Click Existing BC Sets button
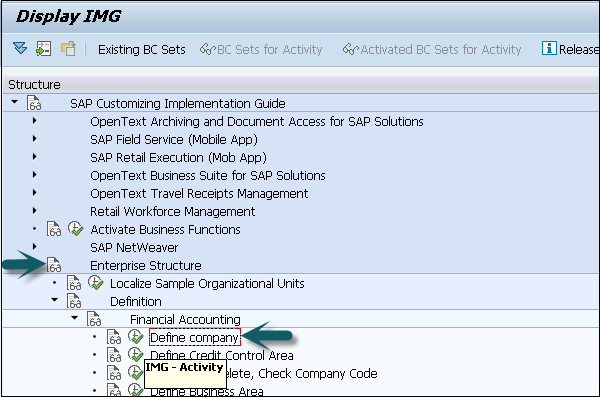 click(142, 49)
